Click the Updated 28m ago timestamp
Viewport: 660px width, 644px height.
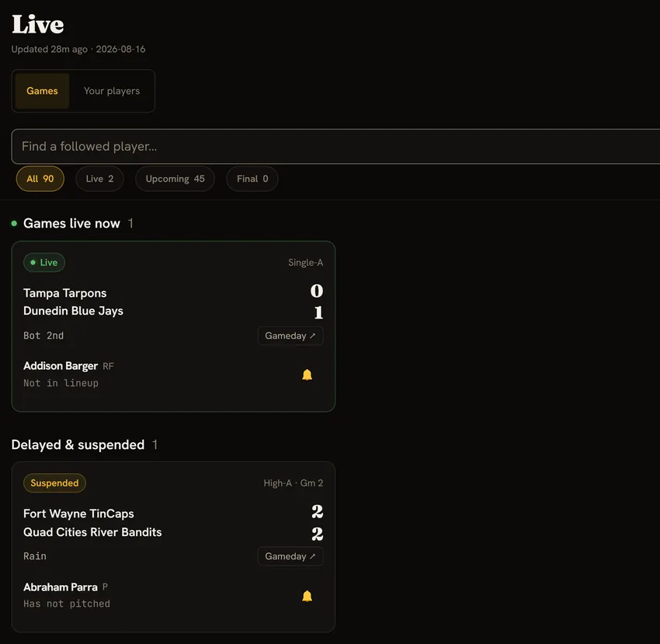(x=49, y=49)
